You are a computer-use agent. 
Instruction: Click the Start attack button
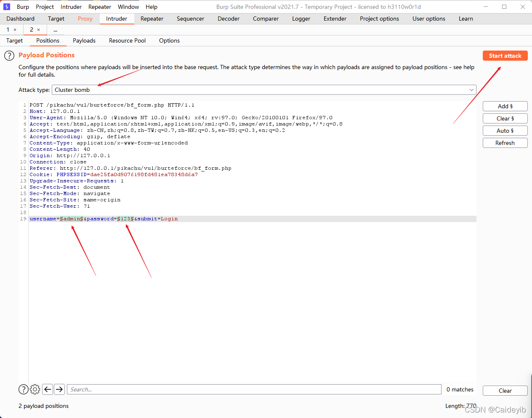505,56
